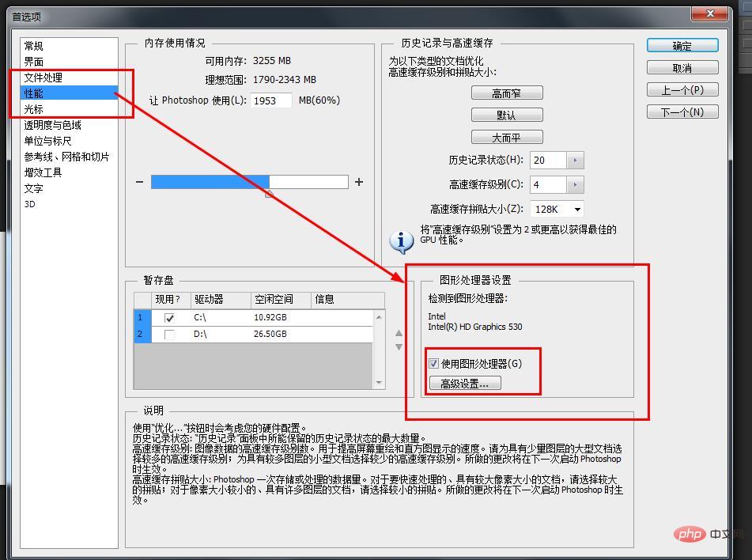Open the 常规 preferences category

coord(33,46)
